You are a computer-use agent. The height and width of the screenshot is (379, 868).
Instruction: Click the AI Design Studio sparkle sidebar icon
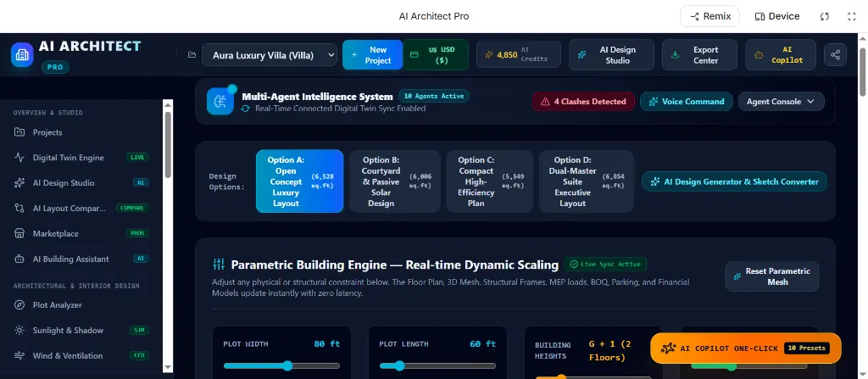tap(19, 183)
